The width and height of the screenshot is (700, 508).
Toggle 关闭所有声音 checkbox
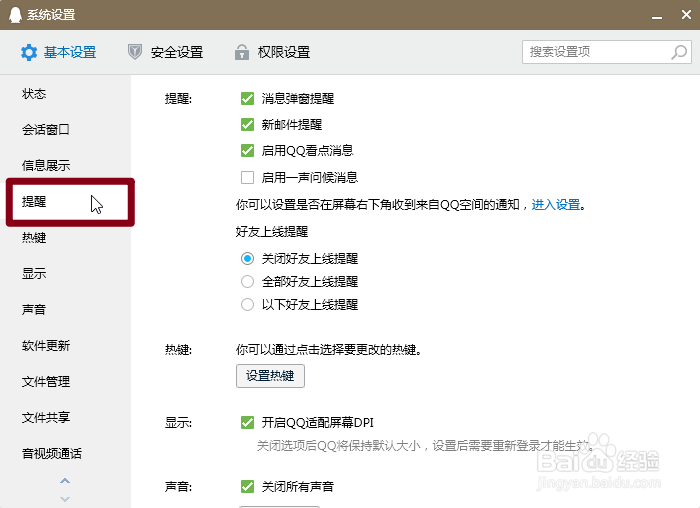tap(247, 487)
